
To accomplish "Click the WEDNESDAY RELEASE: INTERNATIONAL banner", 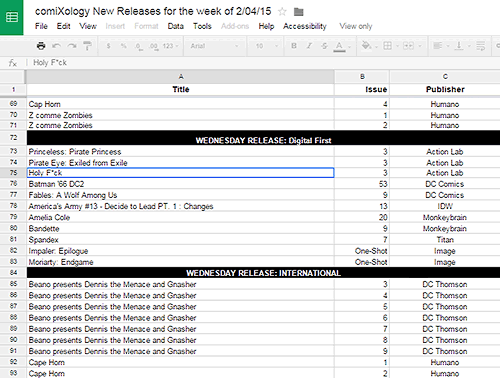I will (x=263, y=273).
